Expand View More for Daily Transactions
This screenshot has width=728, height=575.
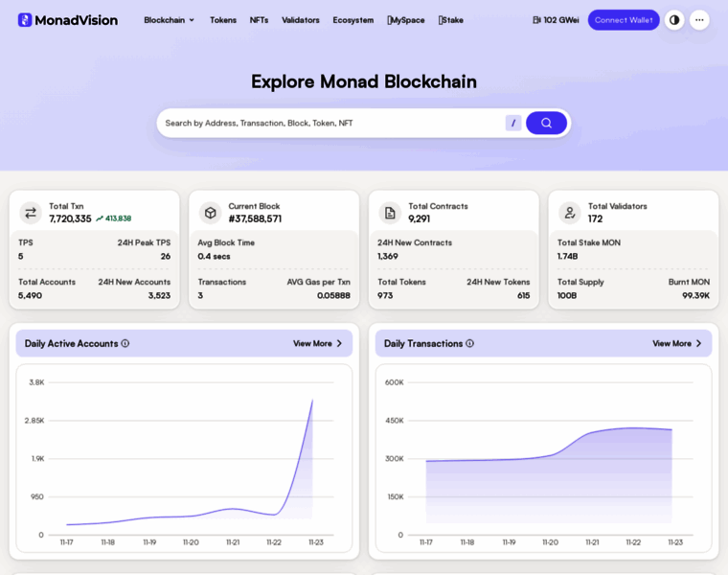[x=677, y=343]
